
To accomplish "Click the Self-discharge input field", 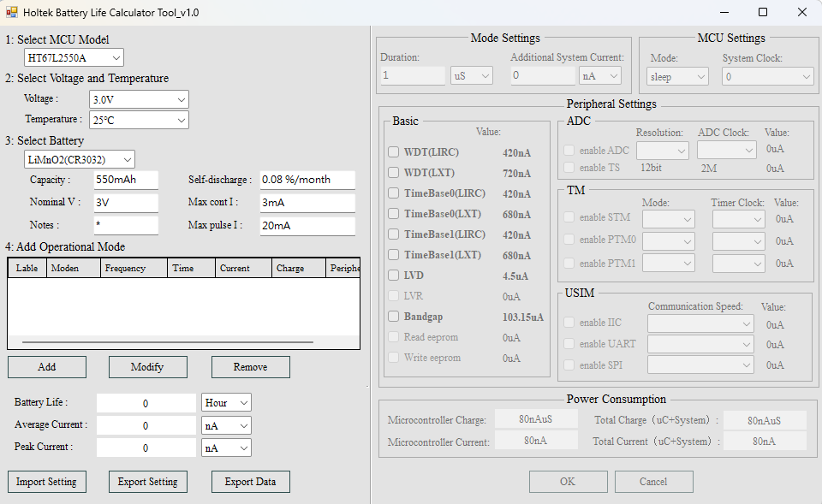I will tap(307, 180).
